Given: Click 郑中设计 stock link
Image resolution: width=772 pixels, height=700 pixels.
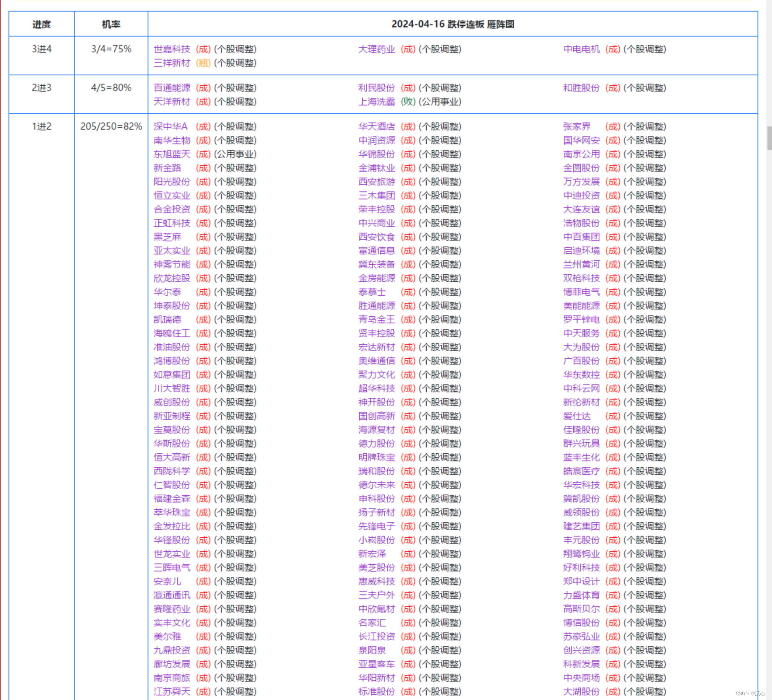Looking at the screenshot, I should (x=582, y=581).
